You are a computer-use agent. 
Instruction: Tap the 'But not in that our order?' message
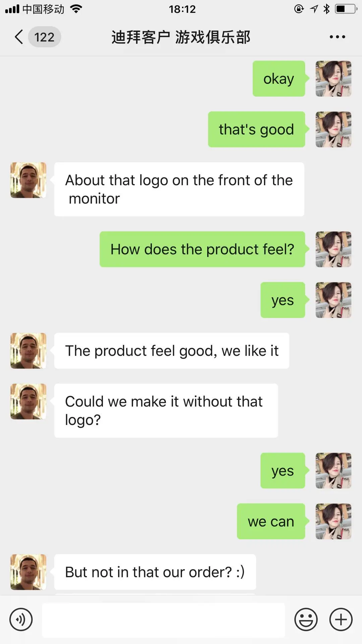155,572
